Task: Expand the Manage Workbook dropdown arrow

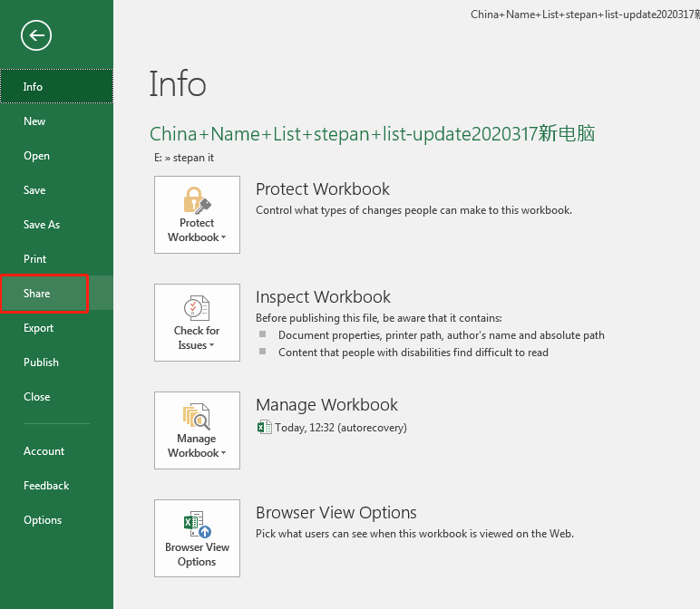Action: tap(224, 453)
